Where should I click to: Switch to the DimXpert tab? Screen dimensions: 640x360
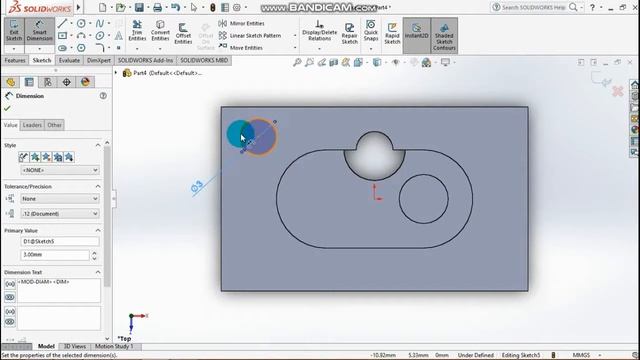pos(99,60)
